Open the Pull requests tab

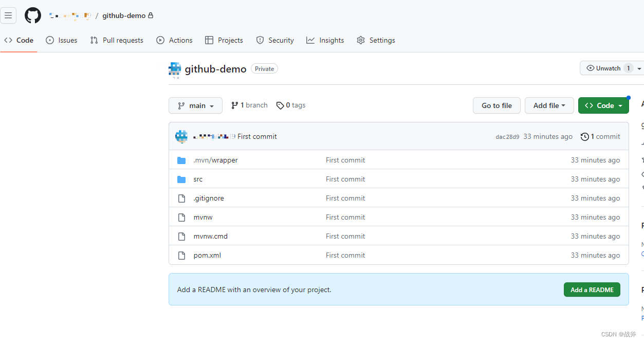(x=117, y=40)
